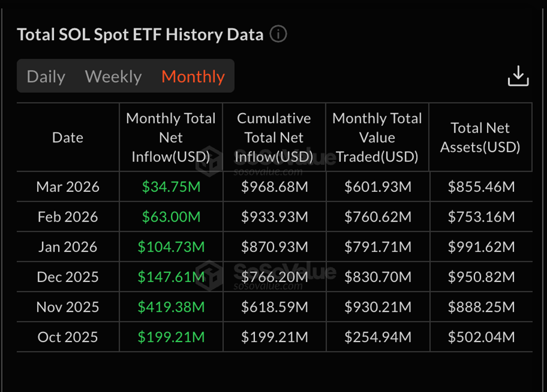This screenshot has width=547, height=392.
Task: Click the $968.68M cumulative inflow cell
Action: (274, 186)
